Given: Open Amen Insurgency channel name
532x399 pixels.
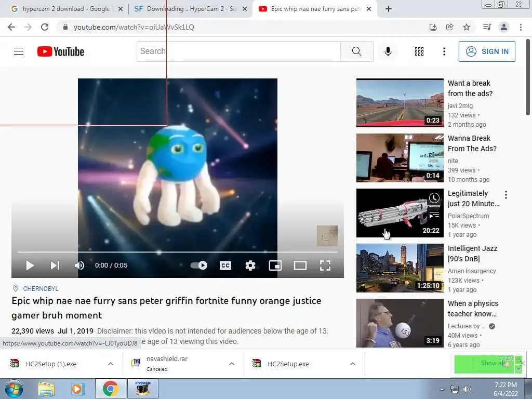Looking at the screenshot, I should coord(472,271).
